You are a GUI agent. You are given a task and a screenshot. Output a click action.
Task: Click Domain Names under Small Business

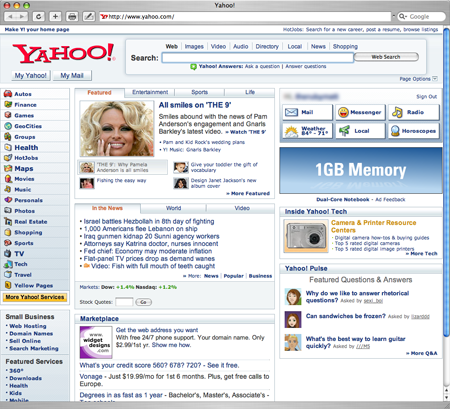click(x=31, y=333)
